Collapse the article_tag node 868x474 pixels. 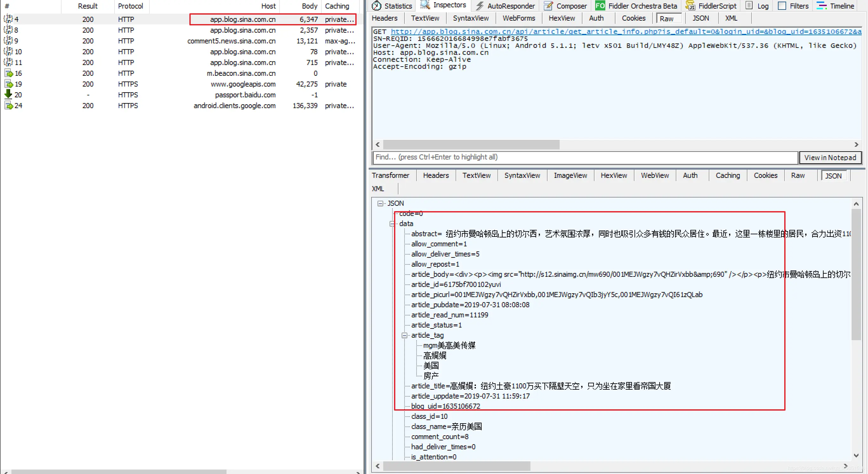404,335
